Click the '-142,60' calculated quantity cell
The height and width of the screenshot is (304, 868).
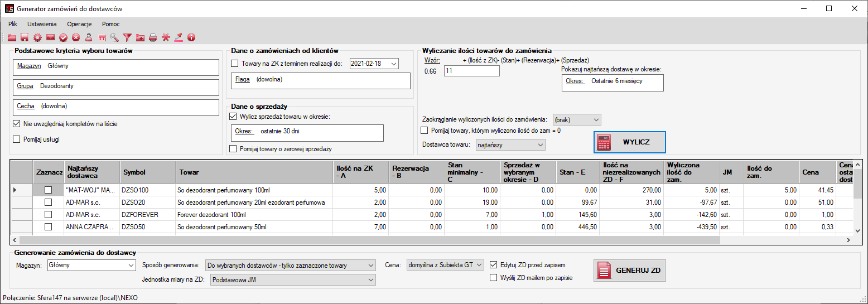(x=692, y=215)
